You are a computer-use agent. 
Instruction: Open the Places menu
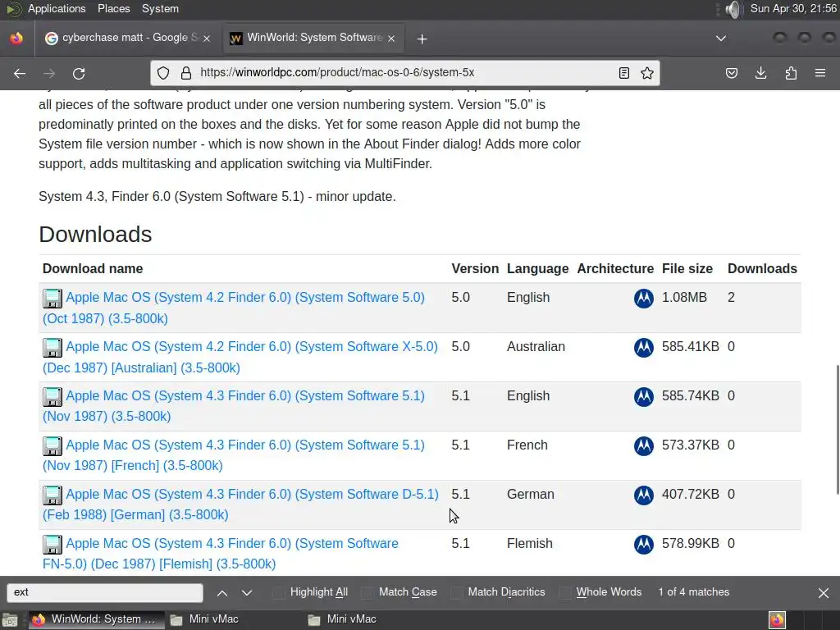[113, 8]
